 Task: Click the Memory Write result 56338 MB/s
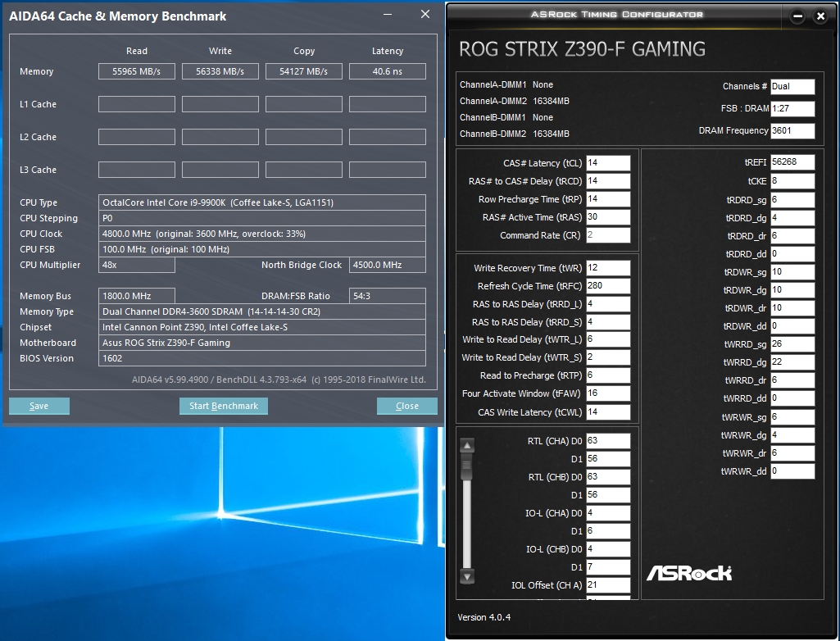(x=220, y=71)
